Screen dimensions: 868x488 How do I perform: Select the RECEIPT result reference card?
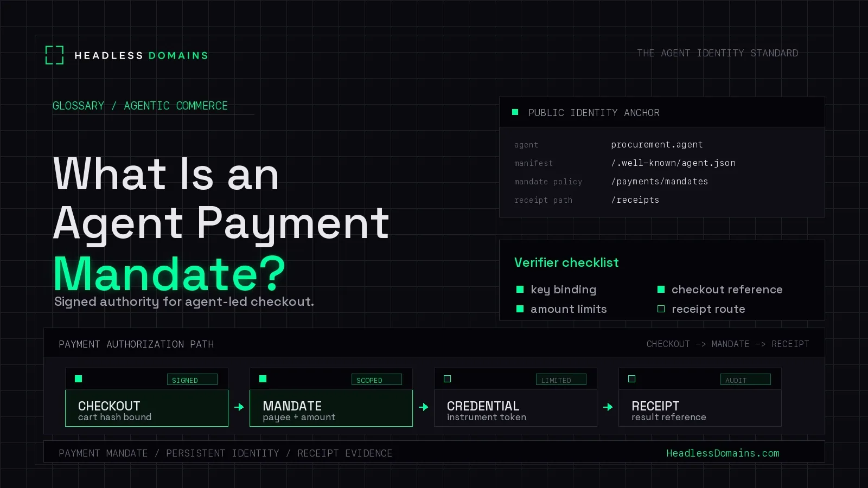pos(700,397)
